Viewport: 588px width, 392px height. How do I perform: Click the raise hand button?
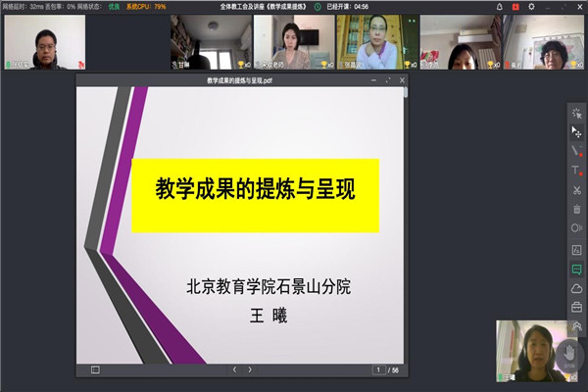tap(569, 355)
